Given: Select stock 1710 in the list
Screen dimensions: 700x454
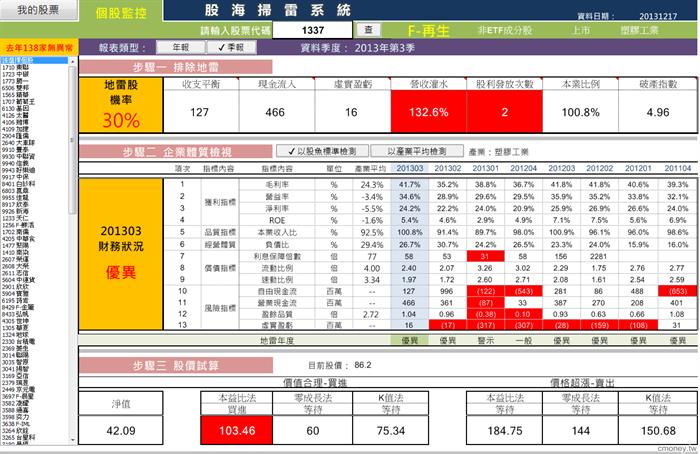Looking at the screenshot, I should tap(34, 67).
